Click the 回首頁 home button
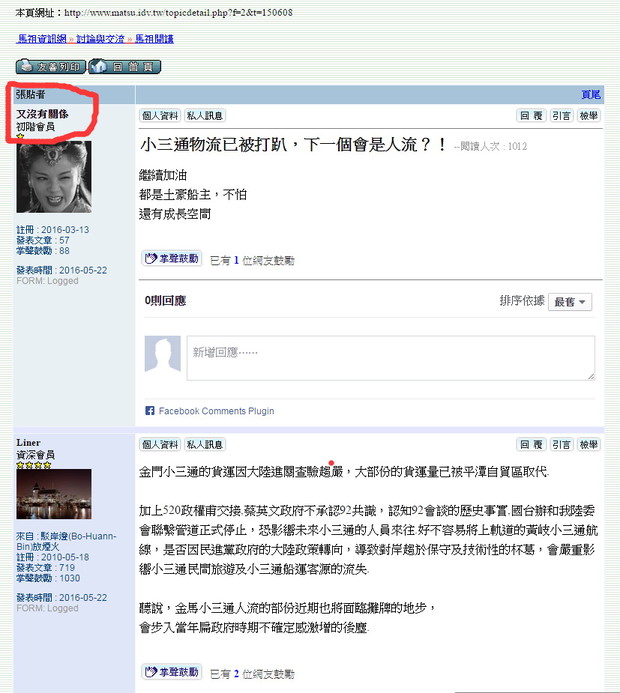The width and height of the screenshot is (620, 693). [x=125, y=67]
